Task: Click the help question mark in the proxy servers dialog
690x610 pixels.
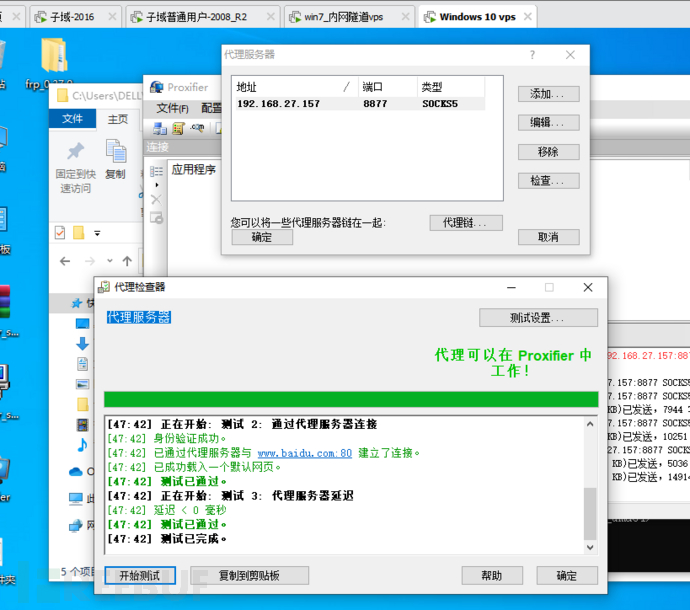Action: (532, 55)
